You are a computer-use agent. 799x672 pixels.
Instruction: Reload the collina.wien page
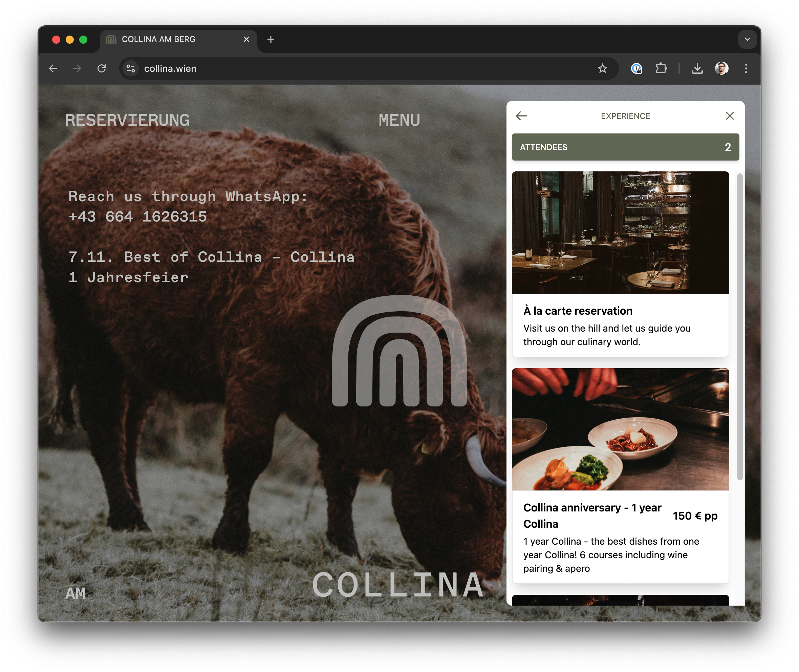[x=101, y=68]
